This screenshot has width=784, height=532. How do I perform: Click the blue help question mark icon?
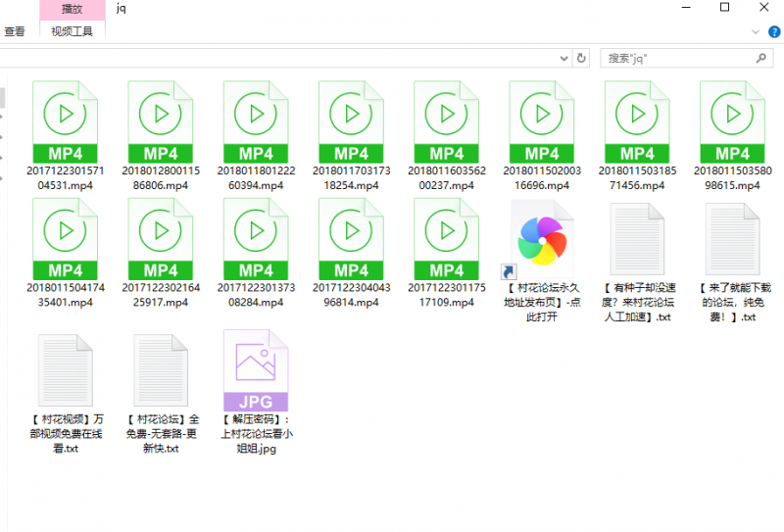pyautogui.click(x=774, y=31)
